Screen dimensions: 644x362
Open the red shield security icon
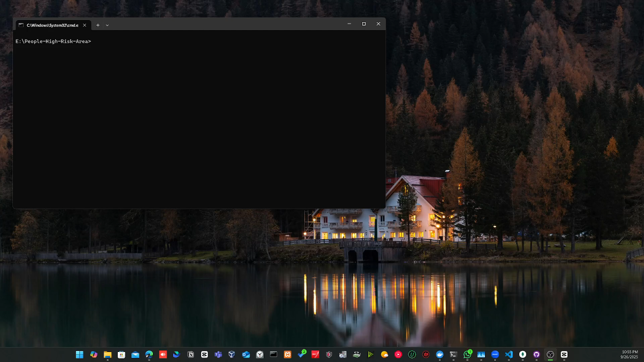[x=329, y=354]
